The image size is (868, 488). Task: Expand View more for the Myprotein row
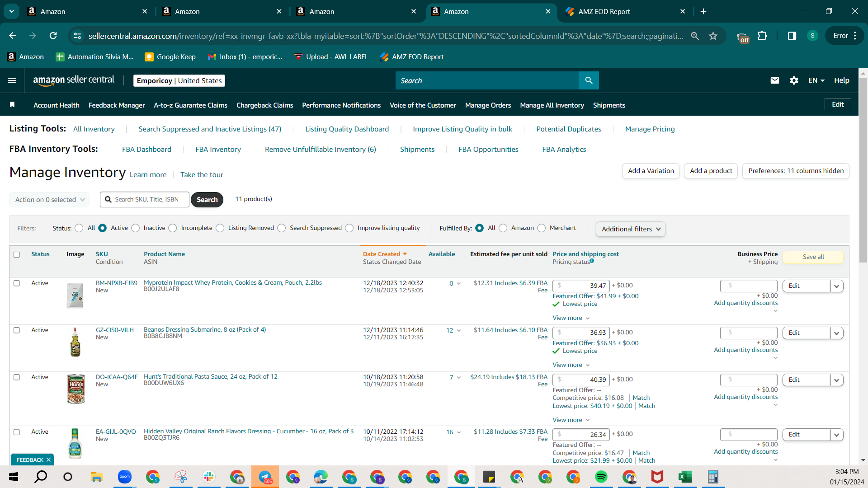tap(571, 318)
